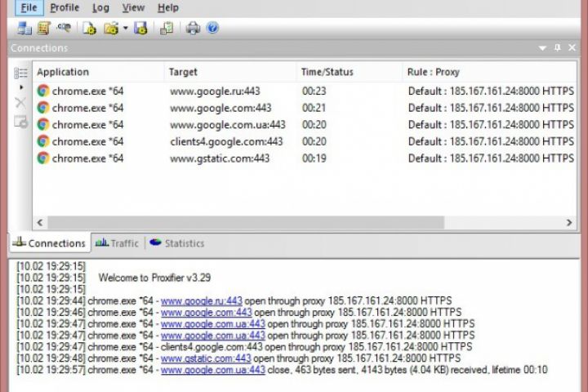Click the clipboard checklist toolbar icon

click(x=167, y=28)
